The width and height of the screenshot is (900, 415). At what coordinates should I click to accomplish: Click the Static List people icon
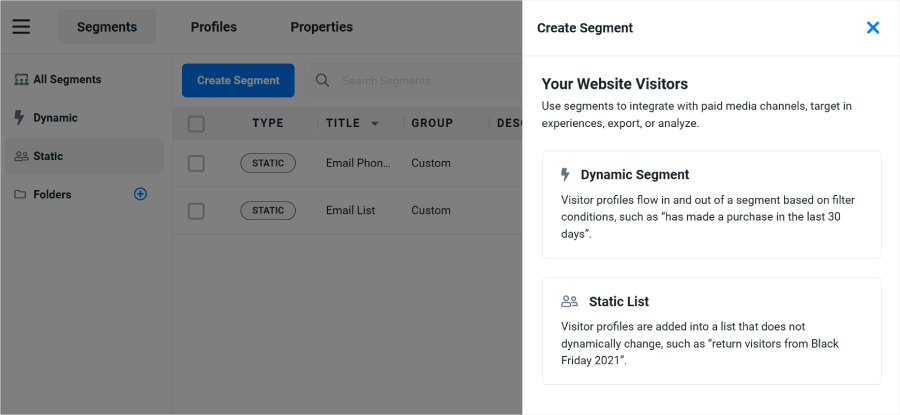click(x=570, y=301)
